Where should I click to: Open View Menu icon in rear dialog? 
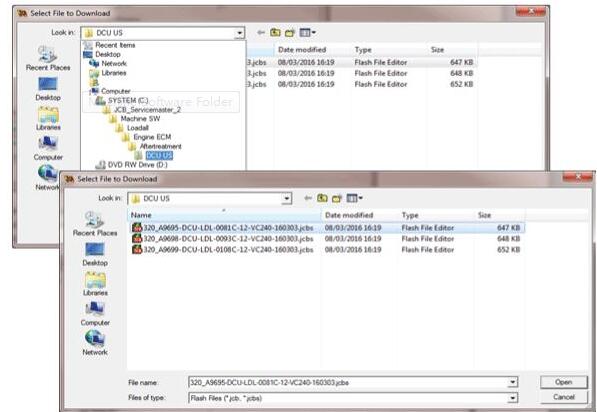pyautogui.click(x=308, y=33)
